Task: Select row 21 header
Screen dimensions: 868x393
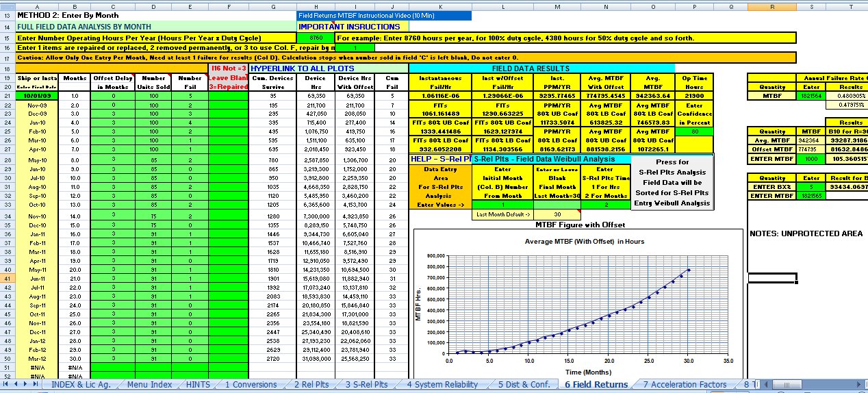Action: [x=8, y=96]
